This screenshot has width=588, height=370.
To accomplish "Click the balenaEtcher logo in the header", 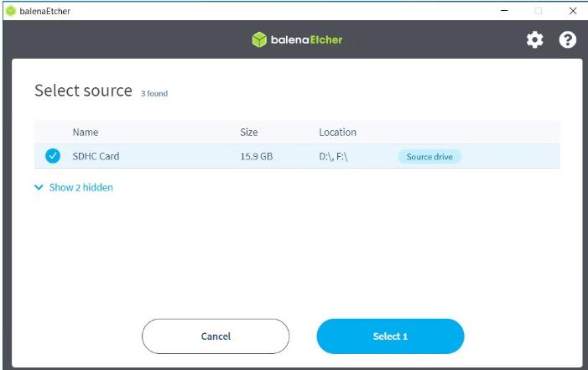I will coord(297,39).
